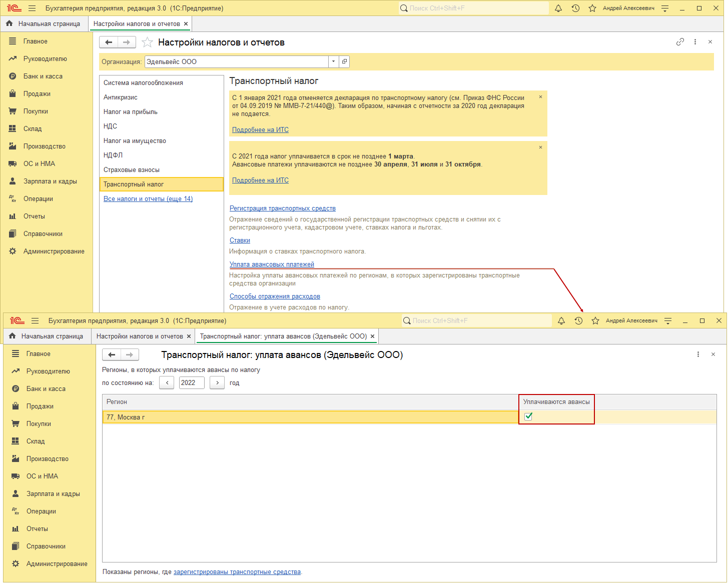Add Настройки налогов и отчетов page to favorites

(147, 42)
